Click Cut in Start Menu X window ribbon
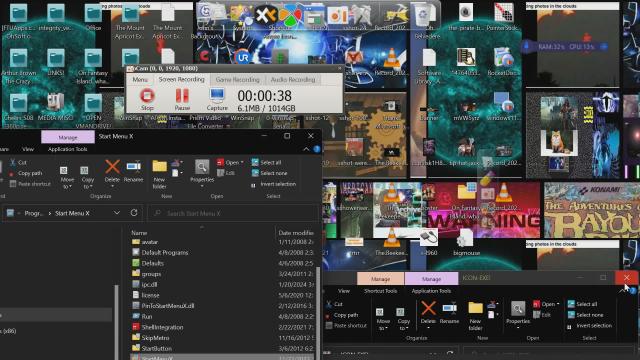This screenshot has width=640, height=360. (x=18, y=162)
